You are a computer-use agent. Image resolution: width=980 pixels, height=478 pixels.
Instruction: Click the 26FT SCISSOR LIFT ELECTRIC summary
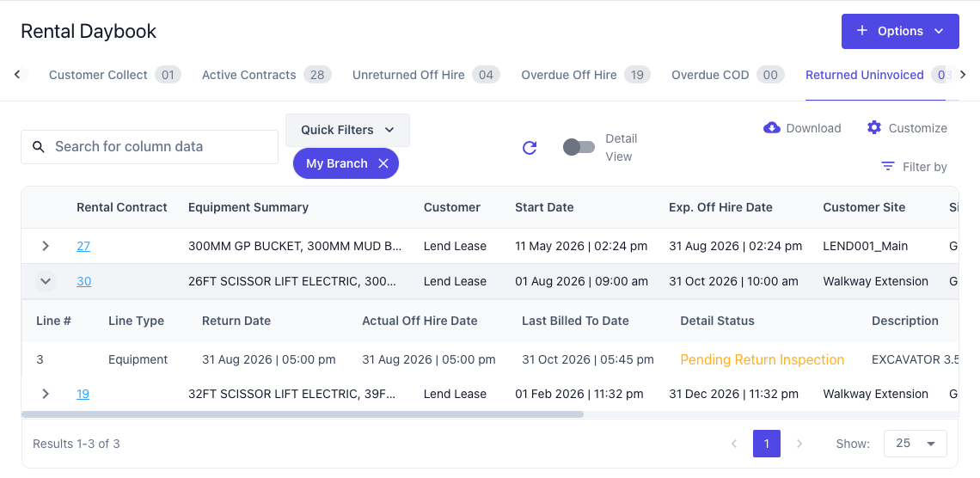(292, 281)
